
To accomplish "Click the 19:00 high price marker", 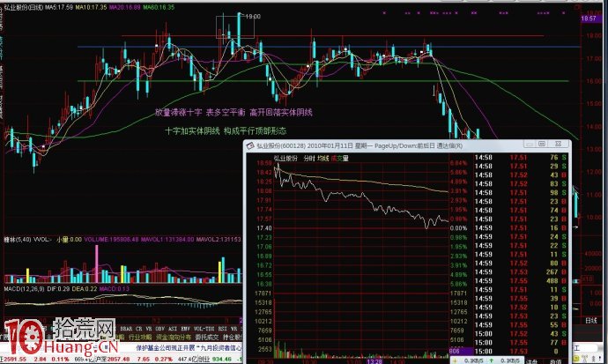I will (x=253, y=16).
